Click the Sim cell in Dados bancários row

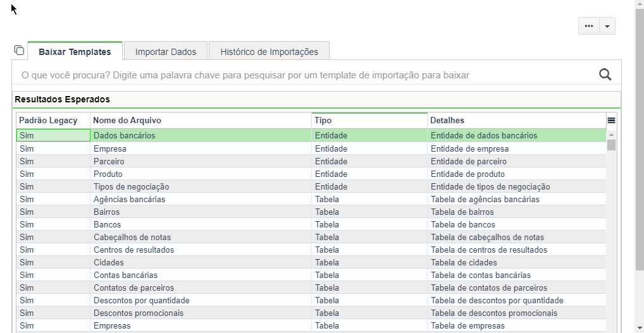point(53,135)
